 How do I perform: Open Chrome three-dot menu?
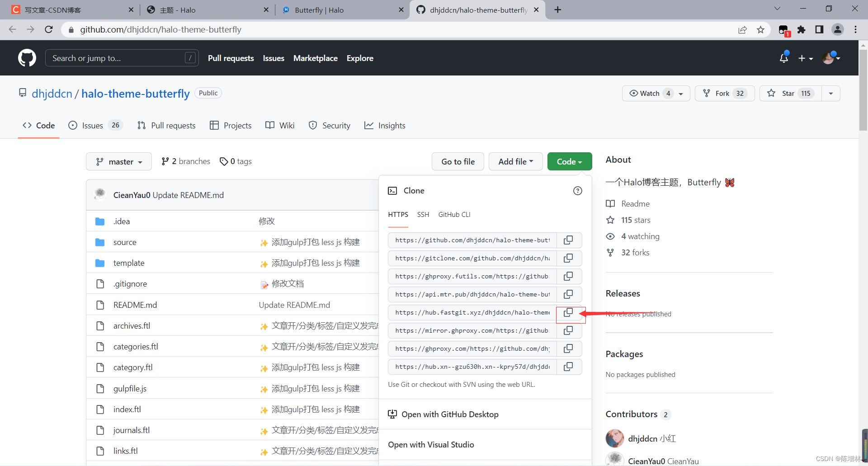tap(855, 29)
